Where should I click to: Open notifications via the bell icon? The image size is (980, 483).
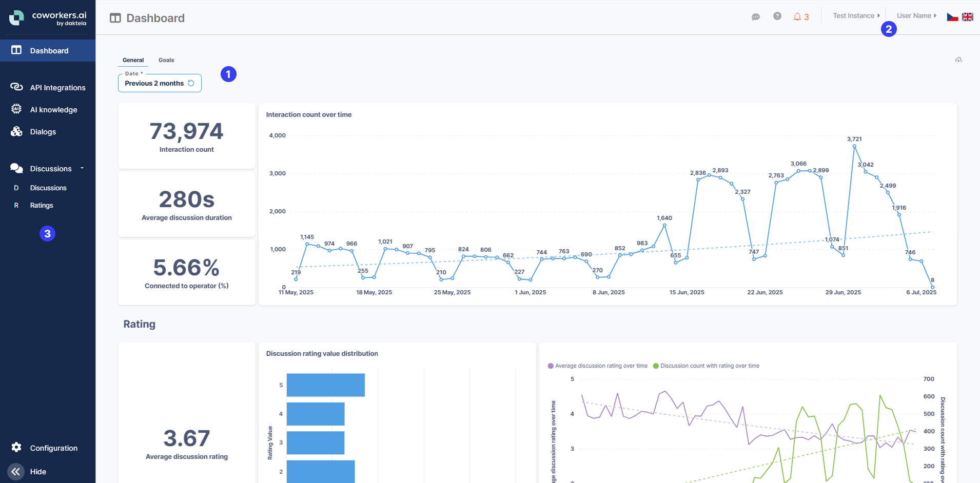797,16
